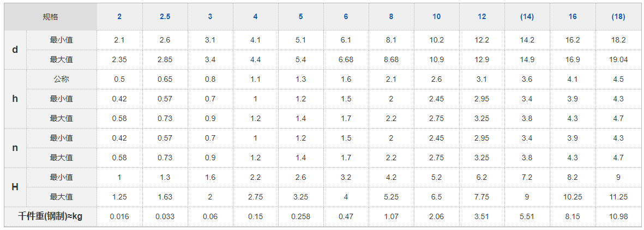The height and width of the screenshot is (230, 644).
Task: Click the weight value 0.258
Action: (300, 217)
